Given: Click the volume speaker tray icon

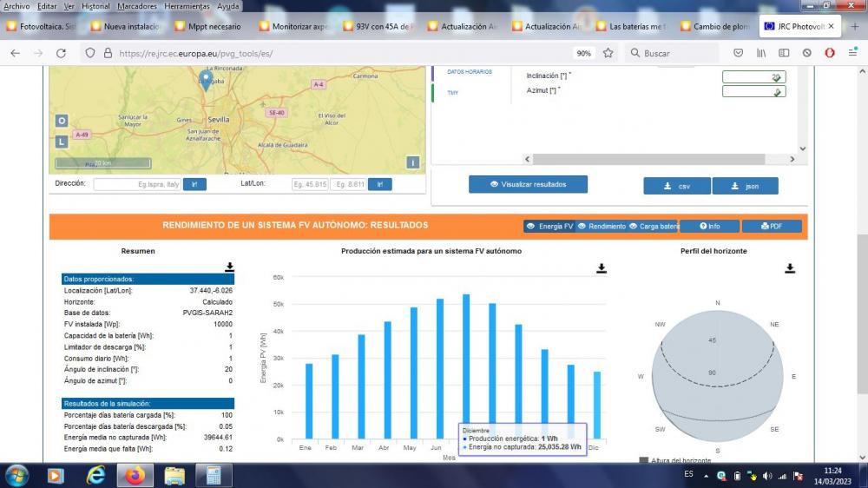Looking at the screenshot, I should coord(767,476).
